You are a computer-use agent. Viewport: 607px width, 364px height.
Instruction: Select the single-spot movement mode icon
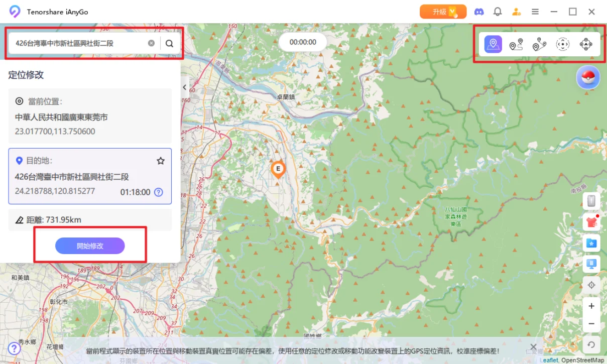pos(516,45)
